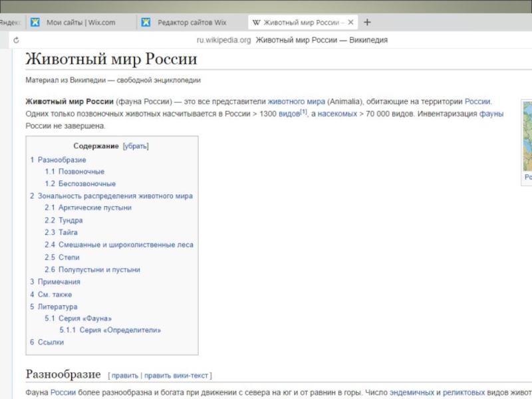Go to Полупустыни и пустыни section
532x399 pixels.
click(x=99, y=270)
